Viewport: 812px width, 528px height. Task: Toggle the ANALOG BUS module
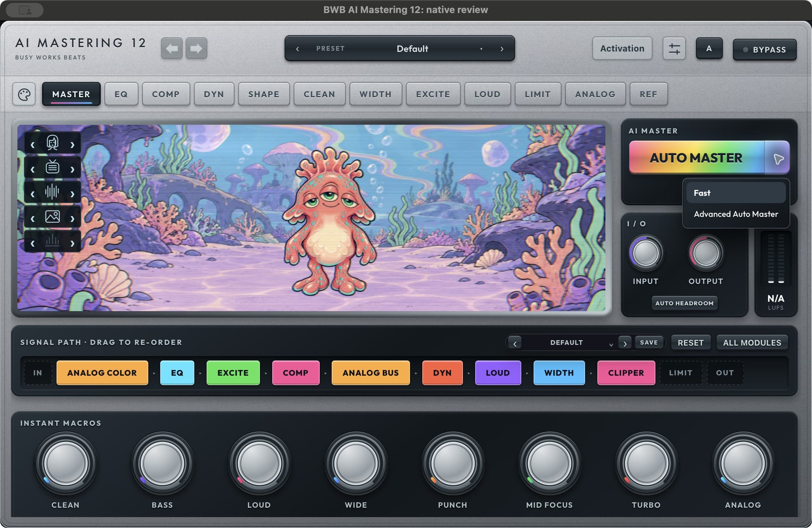click(x=371, y=373)
